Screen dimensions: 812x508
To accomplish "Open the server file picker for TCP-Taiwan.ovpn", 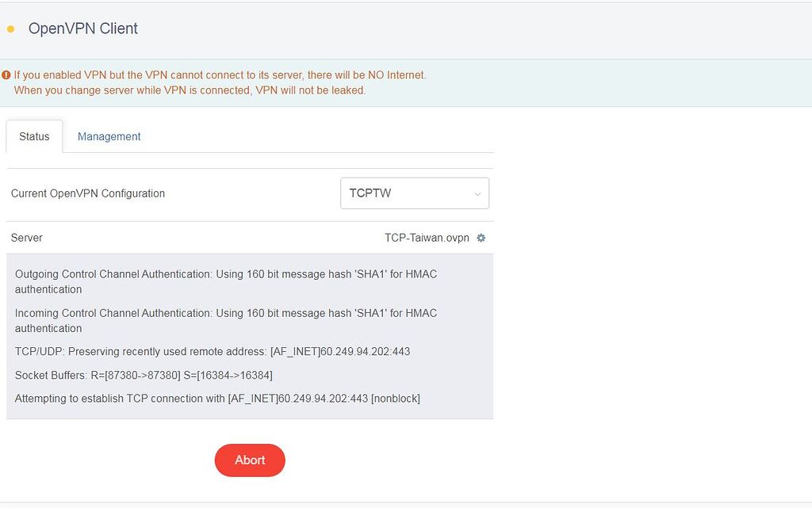I will (x=481, y=238).
